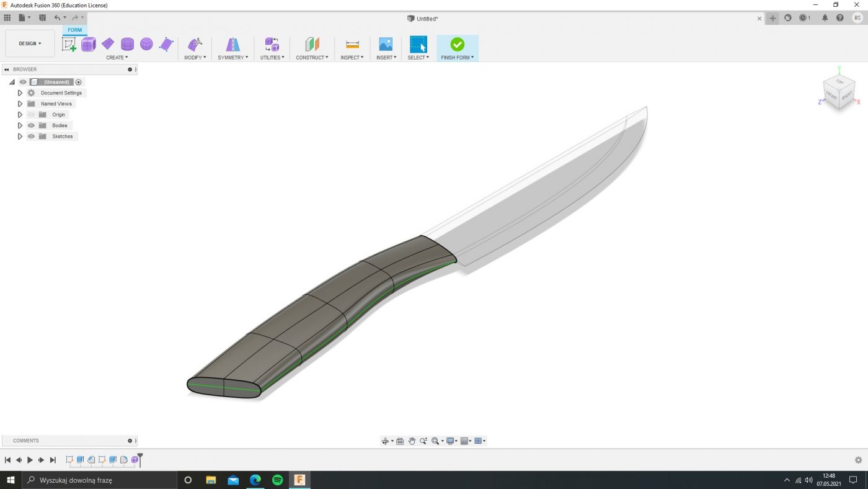Select the Cylinder form tool

click(127, 44)
